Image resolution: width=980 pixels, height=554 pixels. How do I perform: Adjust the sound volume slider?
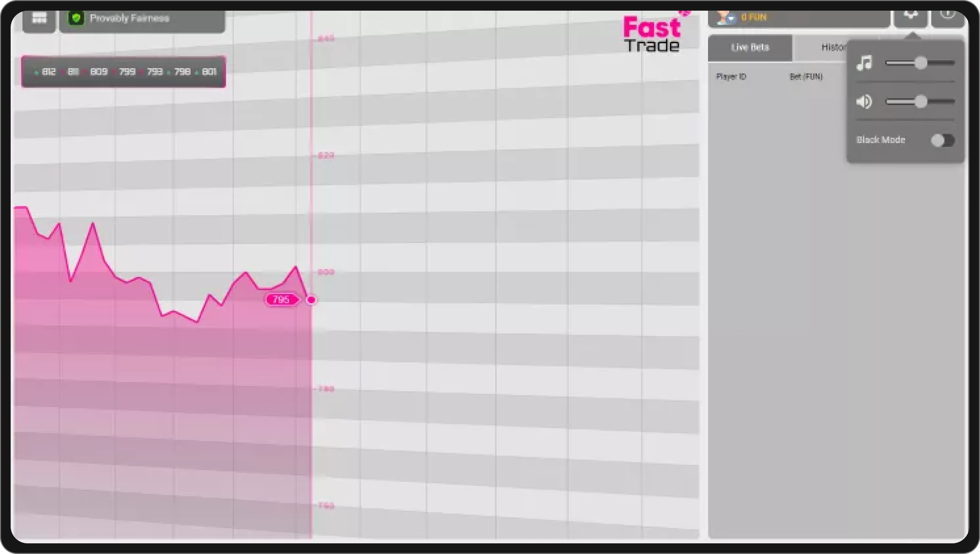[x=921, y=102]
